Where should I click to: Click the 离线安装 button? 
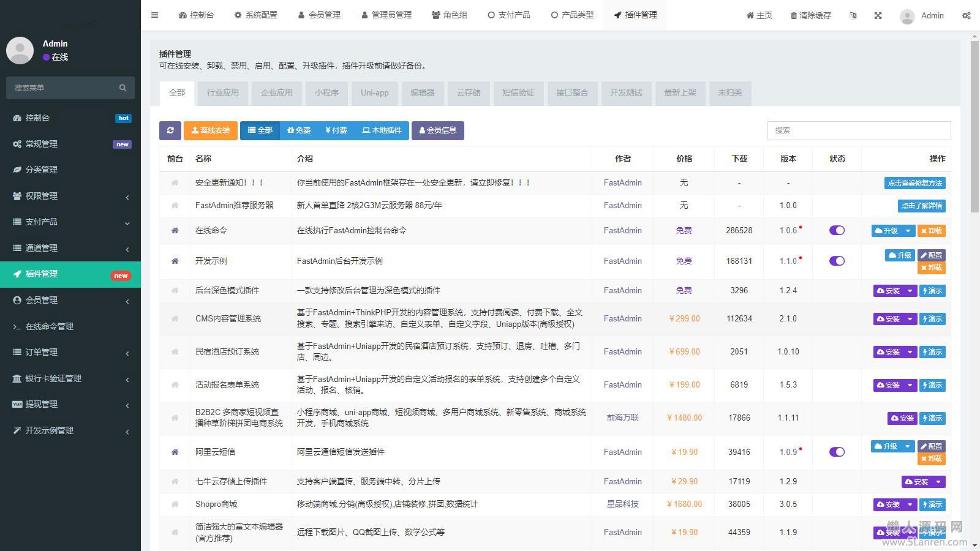(x=210, y=130)
